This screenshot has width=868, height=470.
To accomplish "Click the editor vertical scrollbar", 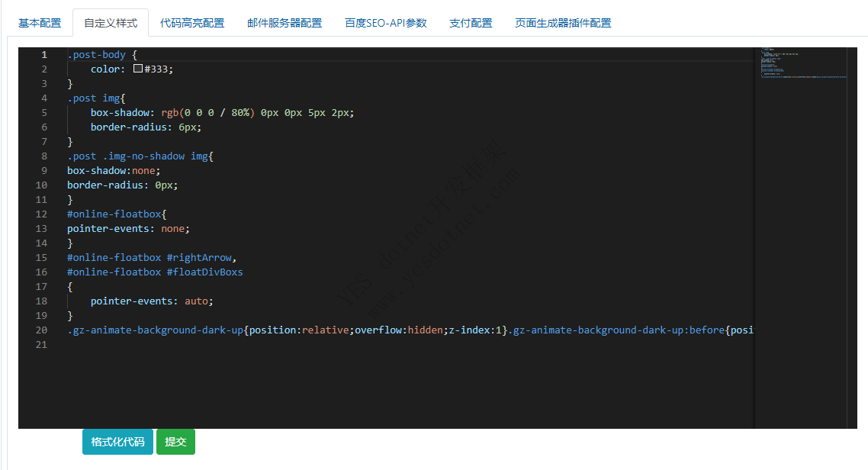I will (x=852, y=238).
